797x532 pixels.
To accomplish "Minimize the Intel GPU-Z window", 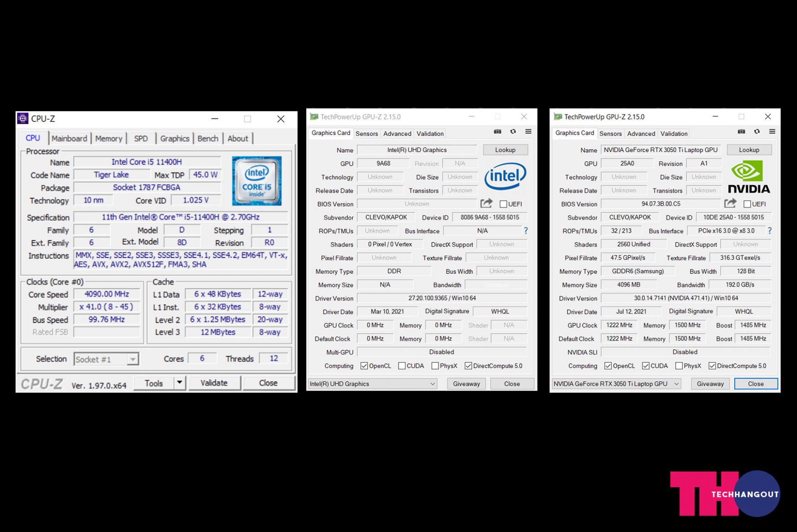I will coord(471,117).
